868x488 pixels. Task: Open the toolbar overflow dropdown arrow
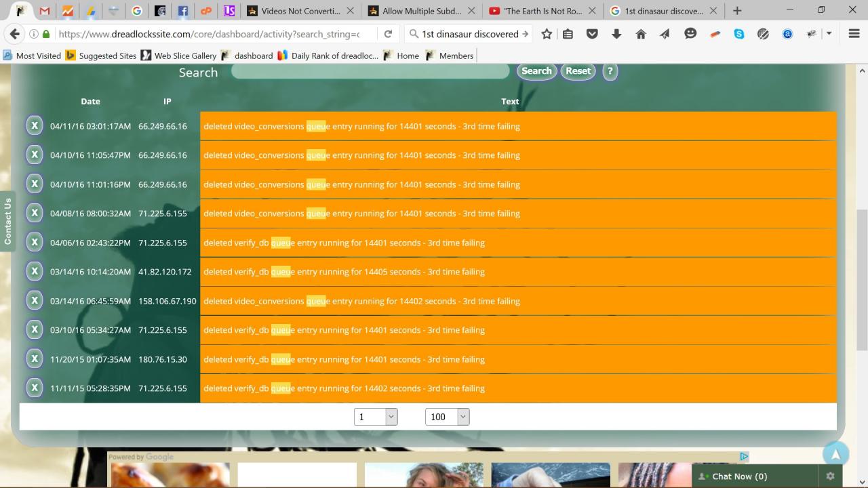click(x=829, y=34)
